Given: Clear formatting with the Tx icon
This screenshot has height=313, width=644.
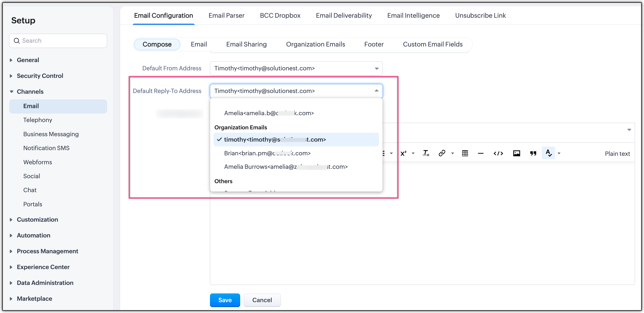Looking at the screenshot, I should coord(426,153).
